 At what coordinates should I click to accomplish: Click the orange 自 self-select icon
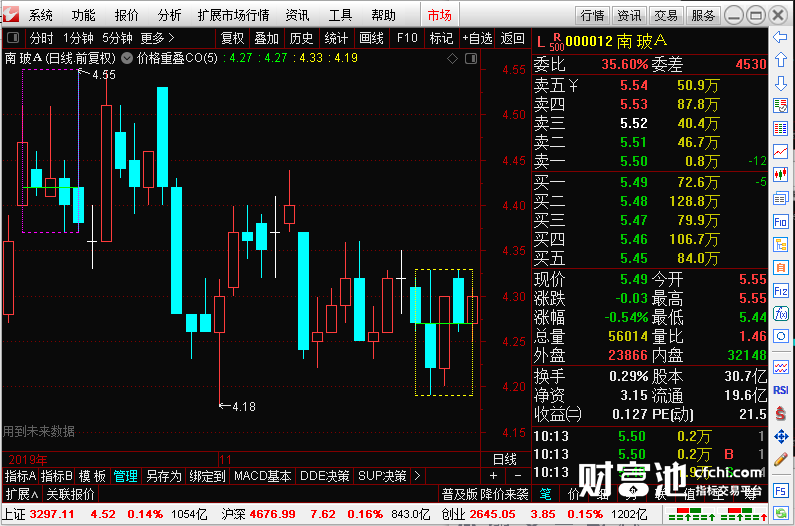(x=780, y=267)
